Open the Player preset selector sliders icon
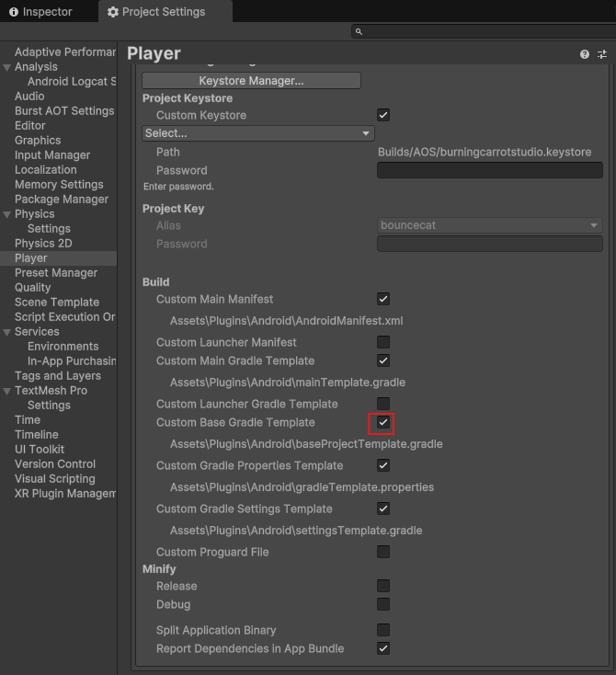This screenshot has height=675, width=616. point(602,54)
